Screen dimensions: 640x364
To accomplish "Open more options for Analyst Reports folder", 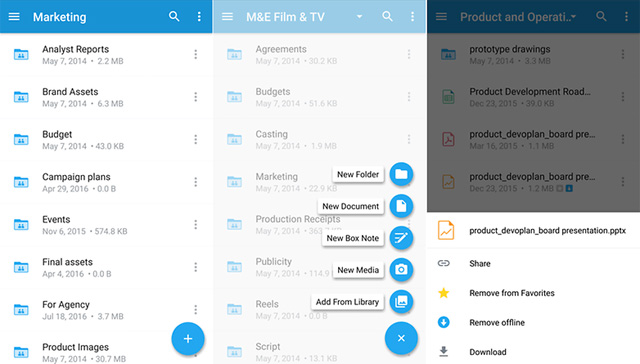I will click(x=196, y=54).
